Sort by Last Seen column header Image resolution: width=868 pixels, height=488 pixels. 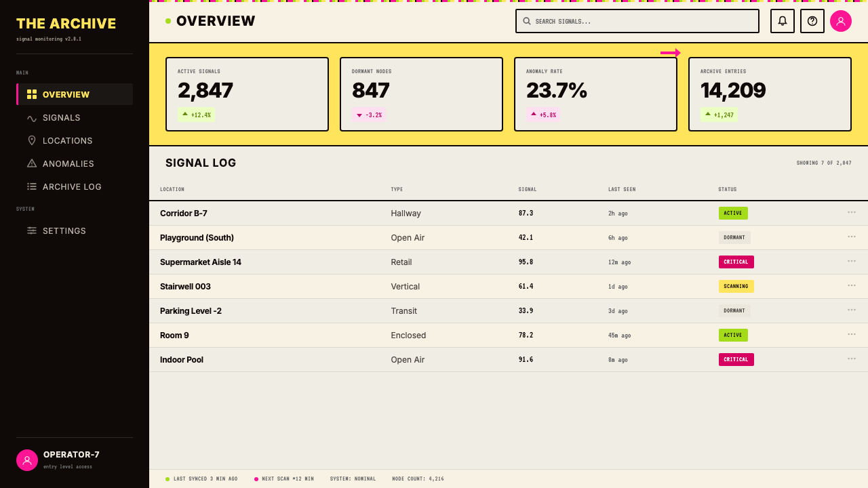pyautogui.click(x=622, y=189)
